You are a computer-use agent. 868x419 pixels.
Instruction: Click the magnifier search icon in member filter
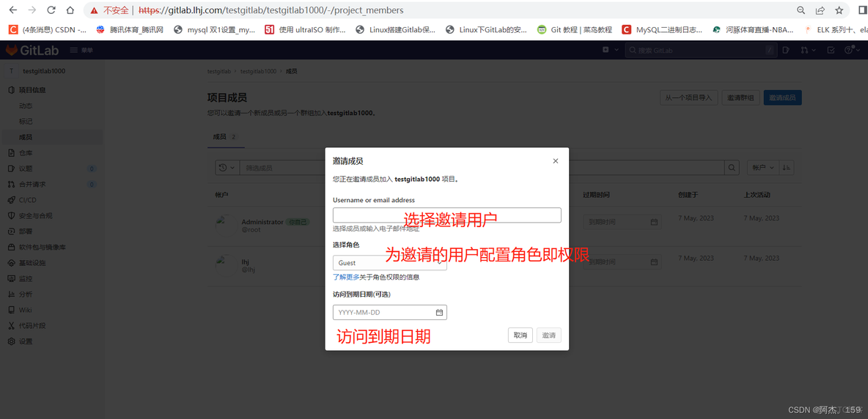pyautogui.click(x=731, y=168)
